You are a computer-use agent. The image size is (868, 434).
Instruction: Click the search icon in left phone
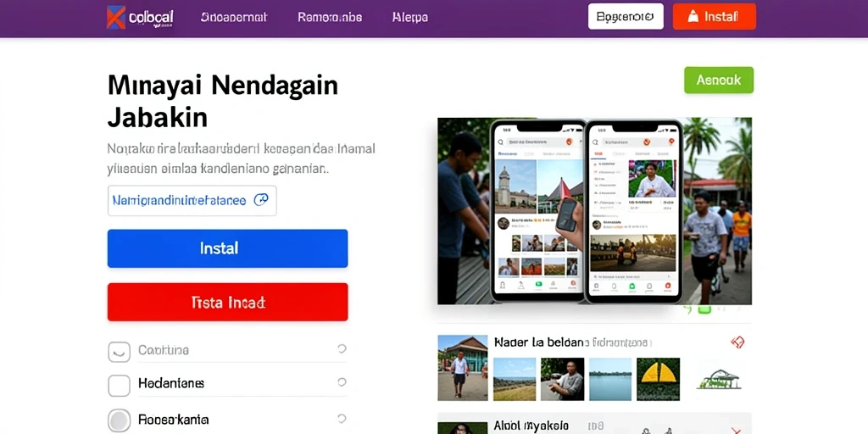pyautogui.click(x=500, y=142)
